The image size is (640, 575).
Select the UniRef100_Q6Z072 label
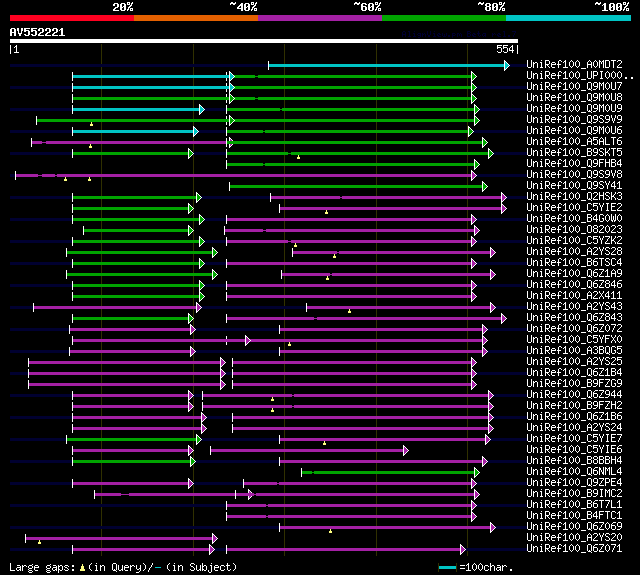pyautogui.click(x=574, y=329)
